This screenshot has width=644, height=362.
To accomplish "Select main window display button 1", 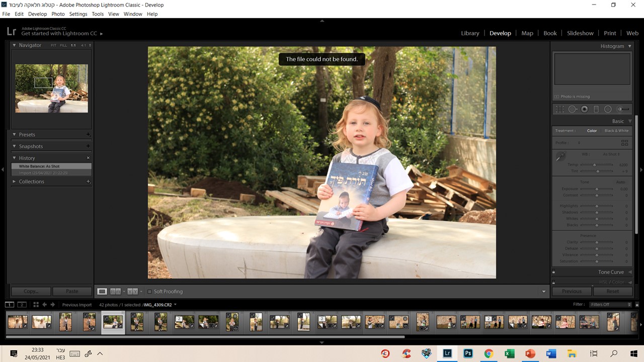I will pyautogui.click(x=10, y=305).
